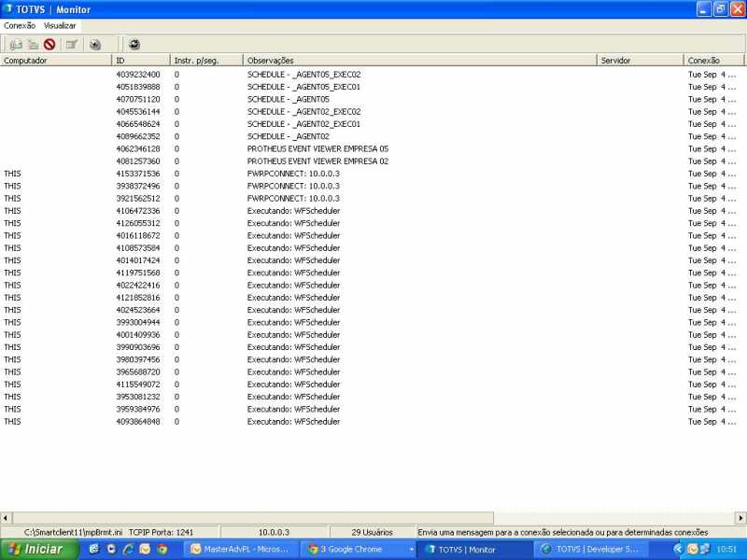
Task: Click the 10.0.0.3 status bar server address
Action: [x=274, y=532]
